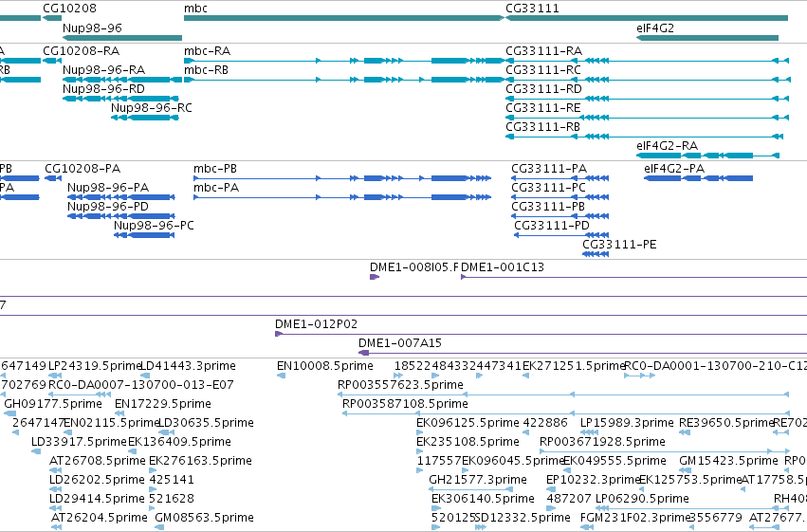The width and height of the screenshot is (807, 532).
Task: Select EST EK276163.5prime
Action: pyautogui.click(x=154, y=470)
